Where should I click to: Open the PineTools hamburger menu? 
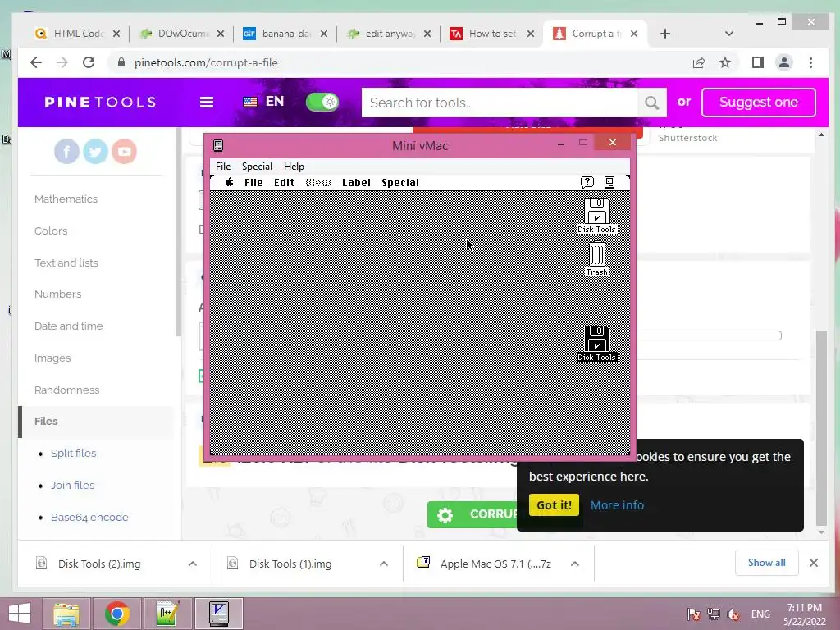[207, 103]
